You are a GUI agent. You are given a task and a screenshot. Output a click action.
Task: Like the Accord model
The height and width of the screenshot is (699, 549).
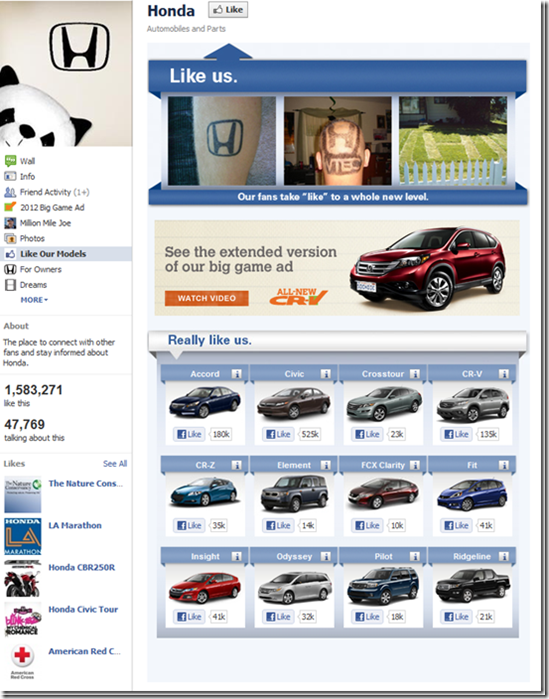(189, 434)
